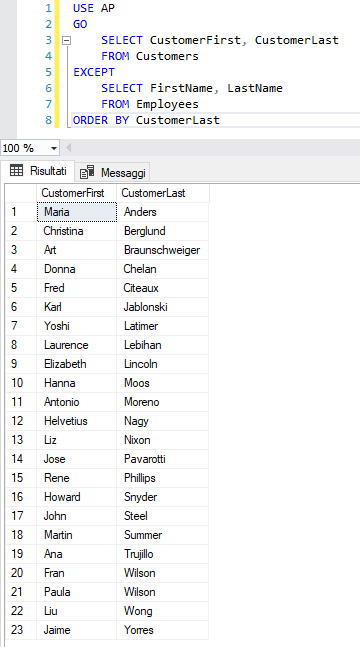
Task: Click the EXCEPT keyword in the editor
Action: tap(94, 72)
